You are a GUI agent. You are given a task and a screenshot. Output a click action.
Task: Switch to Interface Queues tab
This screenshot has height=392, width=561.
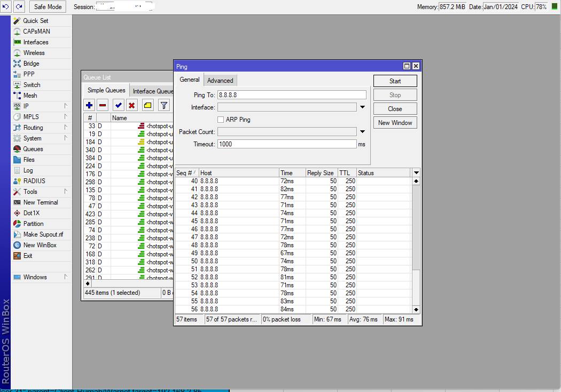click(x=152, y=91)
